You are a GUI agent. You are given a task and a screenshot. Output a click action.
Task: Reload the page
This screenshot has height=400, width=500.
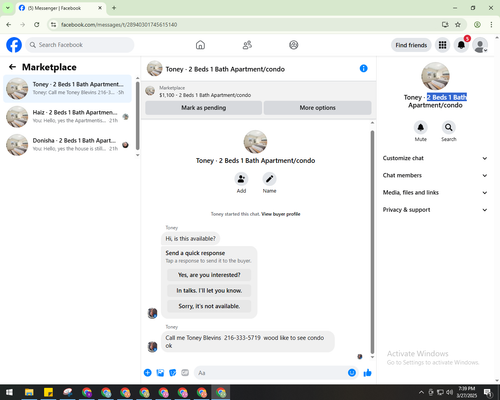click(x=37, y=24)
